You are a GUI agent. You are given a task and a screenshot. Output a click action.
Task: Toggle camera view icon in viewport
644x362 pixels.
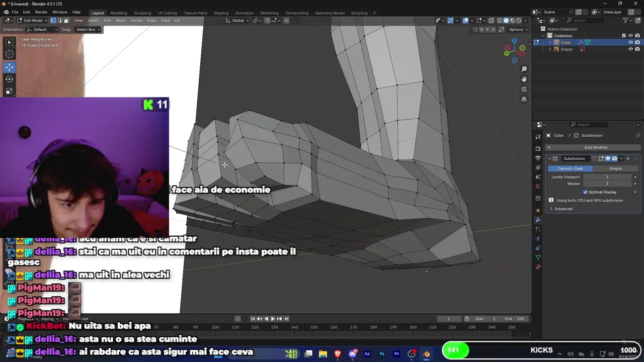(524, 89)
